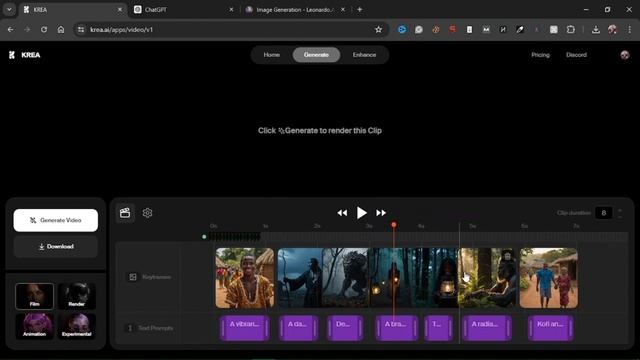
Task: Select the dark monster keyframe image
Action: 345,278
